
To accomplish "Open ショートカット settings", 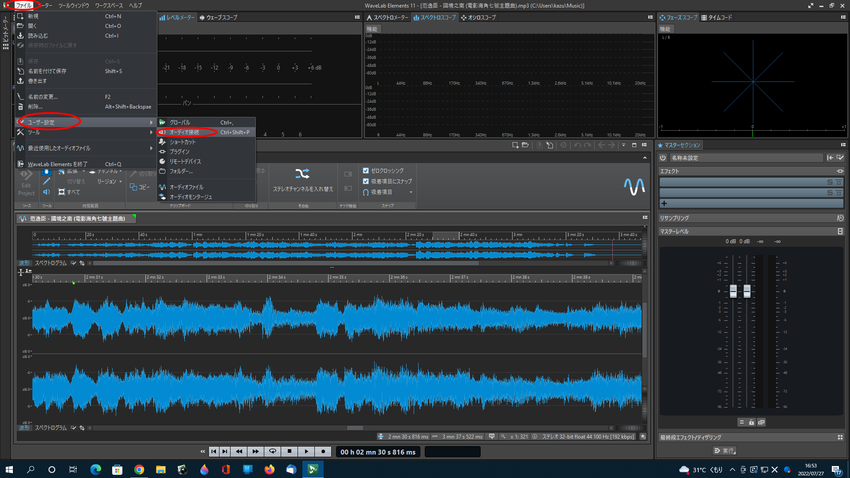I will 206,142.
